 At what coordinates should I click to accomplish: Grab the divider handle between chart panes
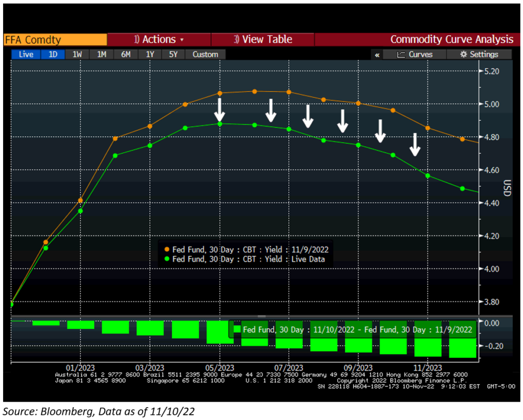coord(261,316)
